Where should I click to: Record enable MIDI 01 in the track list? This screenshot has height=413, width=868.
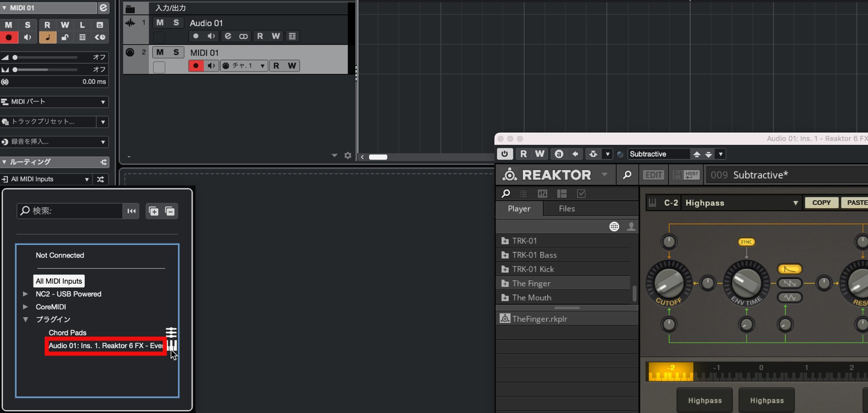[196, 66]
